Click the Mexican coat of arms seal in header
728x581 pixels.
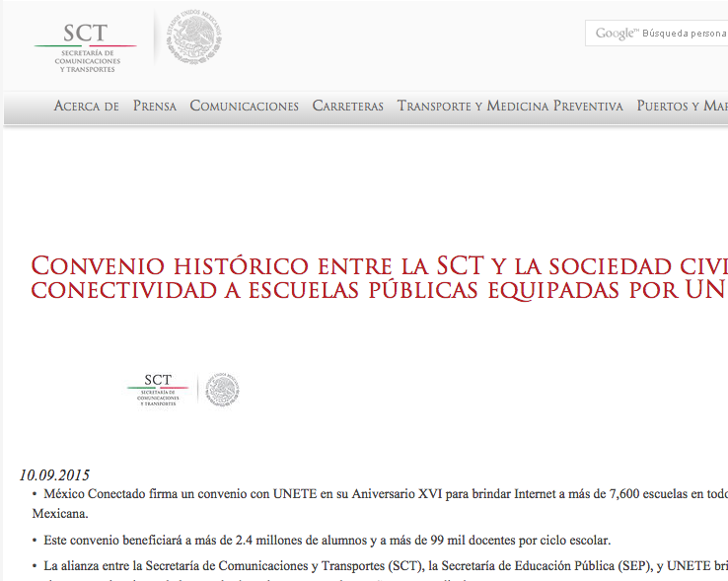click(x=193, y=37)
